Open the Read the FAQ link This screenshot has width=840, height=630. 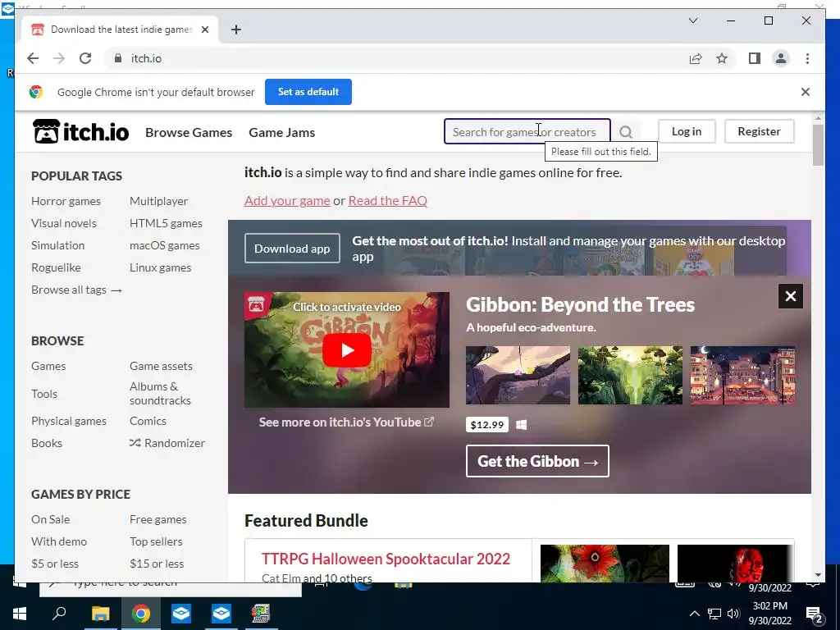388,201
